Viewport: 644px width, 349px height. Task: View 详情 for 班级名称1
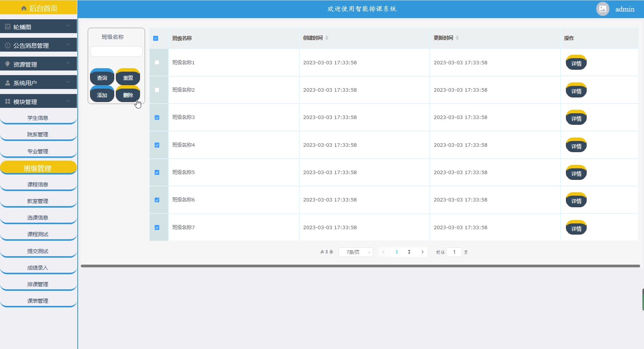[576, 62]
